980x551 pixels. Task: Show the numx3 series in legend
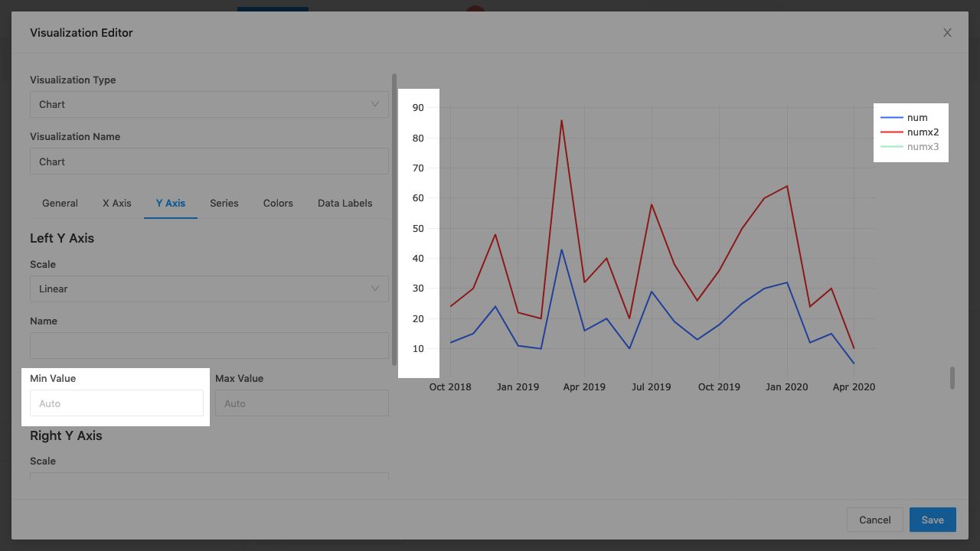pyautogui.click(x=910, y=147)
